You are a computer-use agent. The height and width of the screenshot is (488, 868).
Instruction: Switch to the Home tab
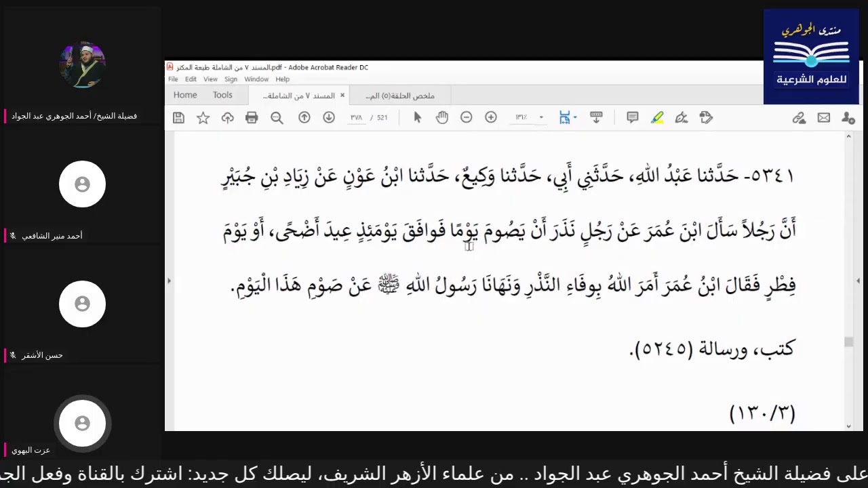[x=185, y=96]
